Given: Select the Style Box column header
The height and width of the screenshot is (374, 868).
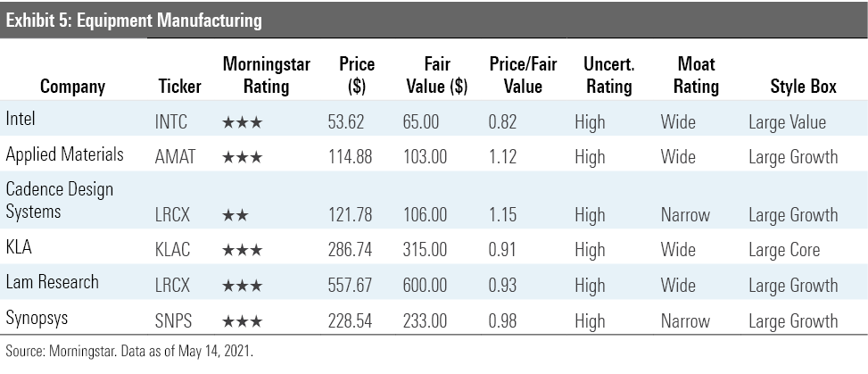Looking at the screenshot, I should (x=803, y=87).
